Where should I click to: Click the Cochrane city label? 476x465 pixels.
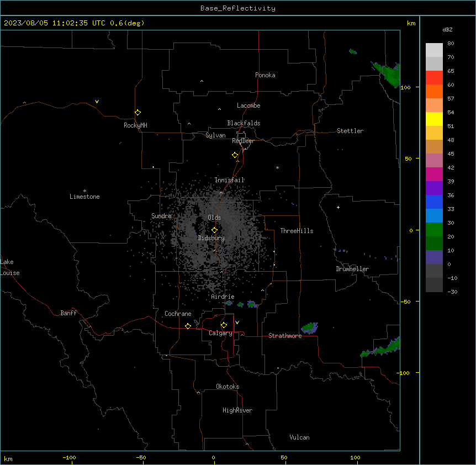coord(178,314)
